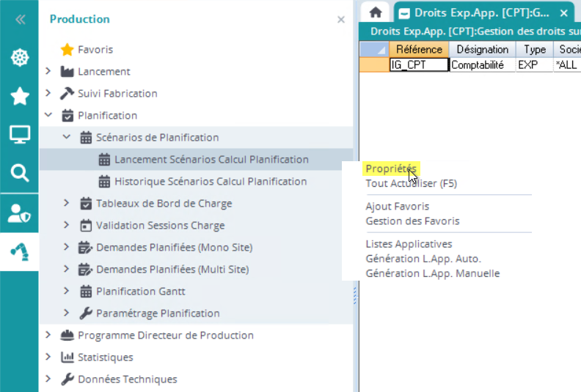581x392 pixels.
Task: Collapse the sidebar with double chevron icon
Action: [20, 20]
